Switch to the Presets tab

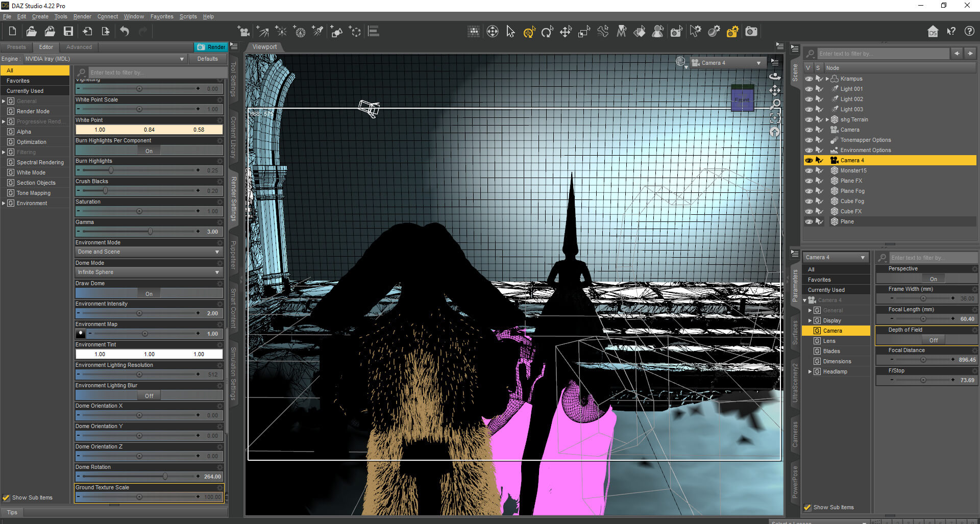(x=16, y=47)
